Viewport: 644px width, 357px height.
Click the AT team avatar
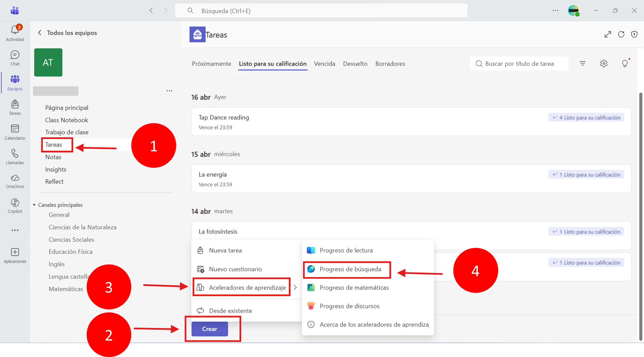48,63
